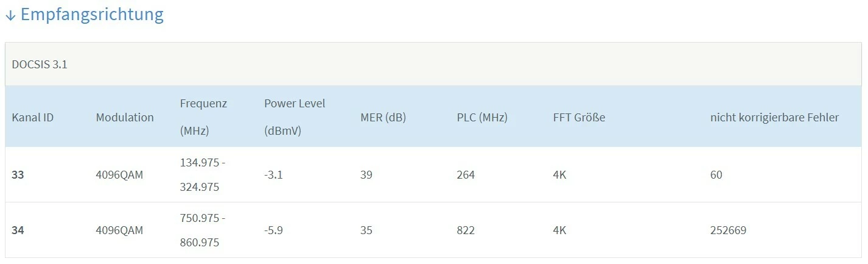This screenshot has width=868, height=264.
Task: Click the MER value 39
Action: point(366,175)
